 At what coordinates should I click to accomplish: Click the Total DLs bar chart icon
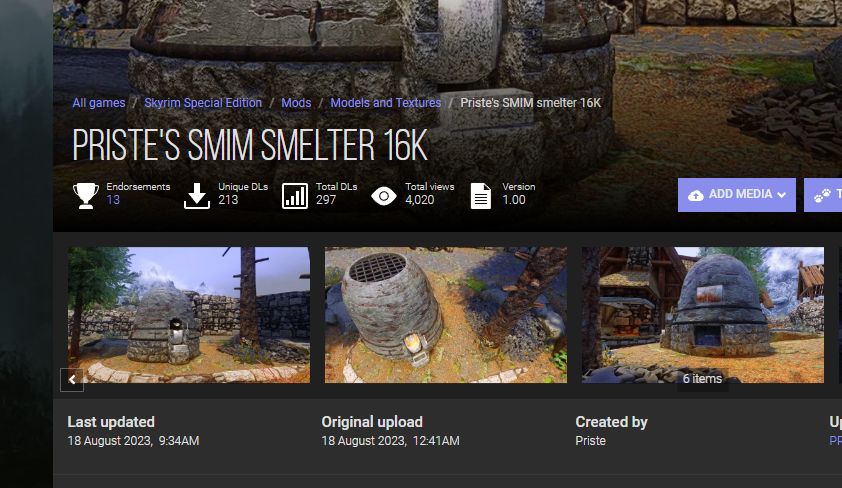295,195
